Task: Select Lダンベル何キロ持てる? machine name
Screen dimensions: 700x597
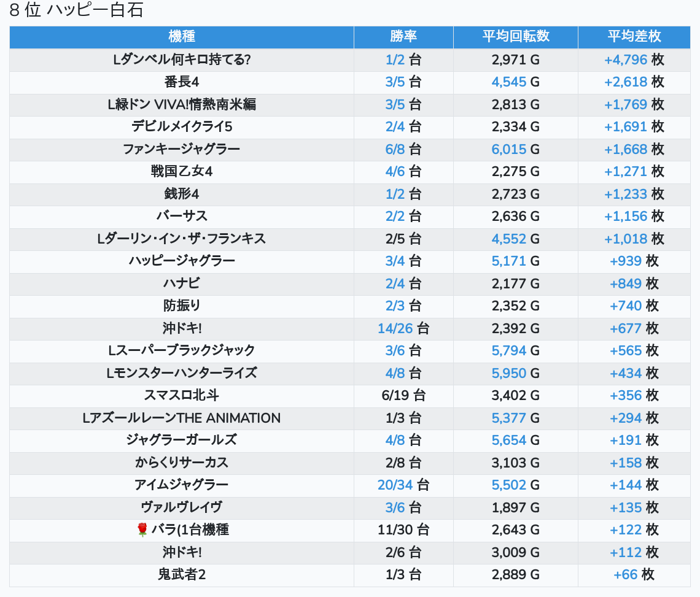Action: 182,60
